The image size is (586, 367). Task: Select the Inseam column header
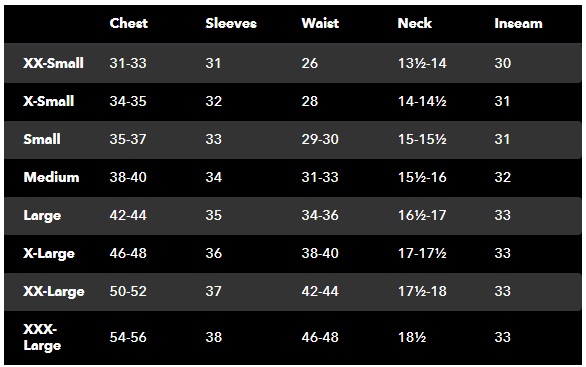tap(518, 23)
